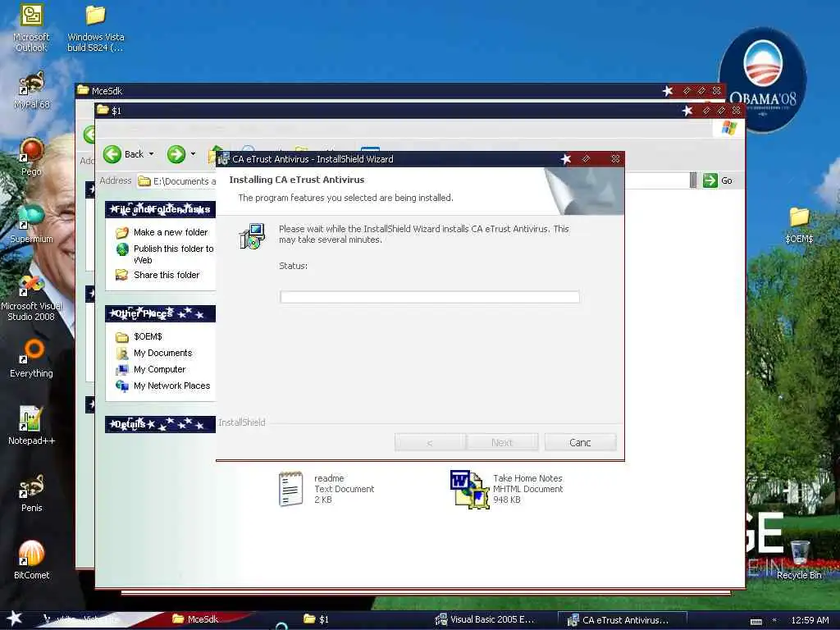
Task: Select the MyPal 68 desktop shortcut
Action: pyautogui.click(x=32, y=90)
